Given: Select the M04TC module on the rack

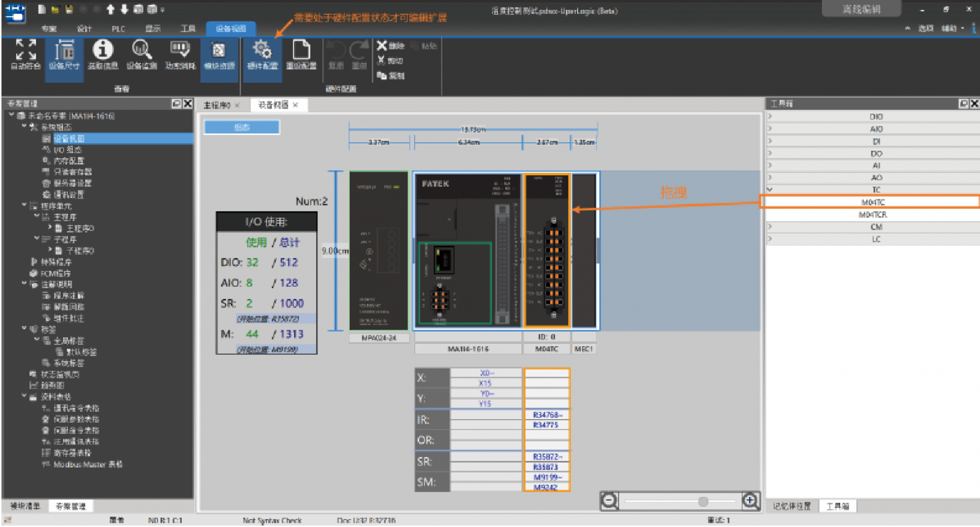Looking at the screenshot, I should [x=547, y=251].
